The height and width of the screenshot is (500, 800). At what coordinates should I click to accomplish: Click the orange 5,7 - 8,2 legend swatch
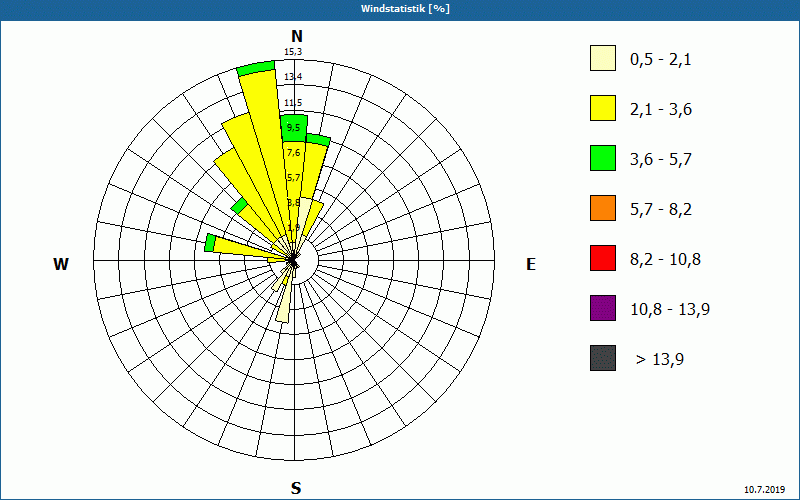[x=603, y=208]
